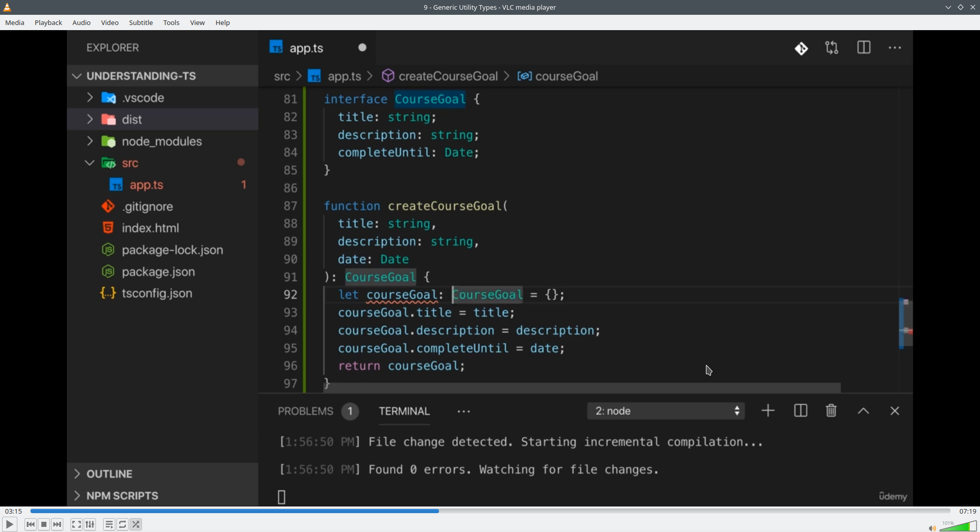Toggle random shuffle playback
The height and width of the screenshot is (532, 980).
[x=136, y=524]
